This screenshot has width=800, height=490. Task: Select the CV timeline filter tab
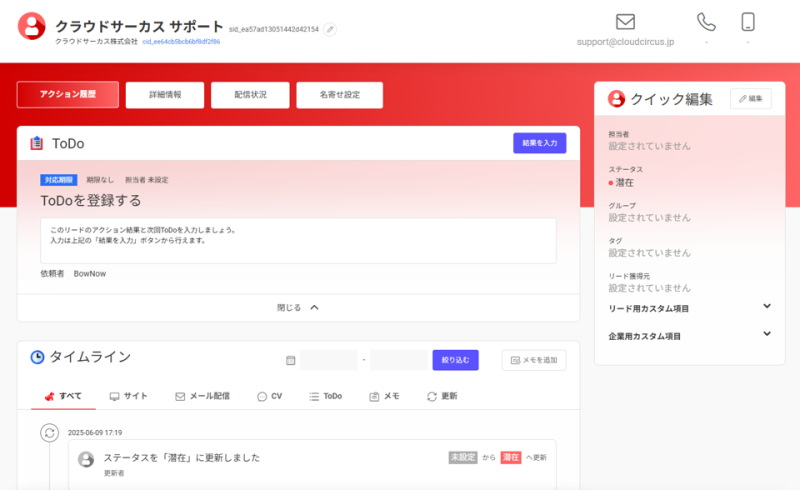269,396
